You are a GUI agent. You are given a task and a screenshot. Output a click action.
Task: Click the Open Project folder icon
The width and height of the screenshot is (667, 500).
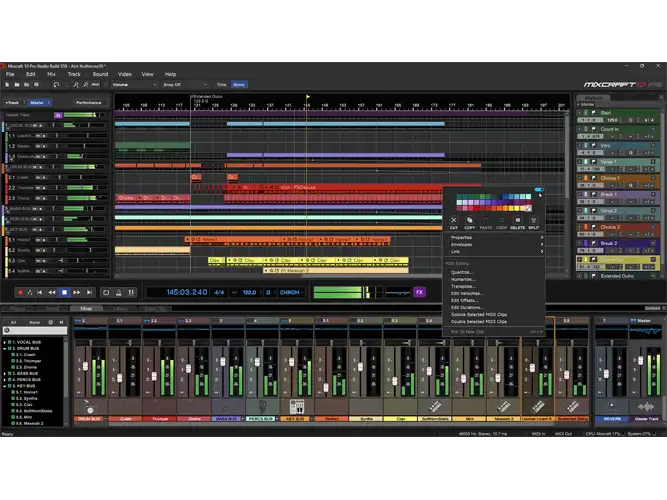coord(17,85)
